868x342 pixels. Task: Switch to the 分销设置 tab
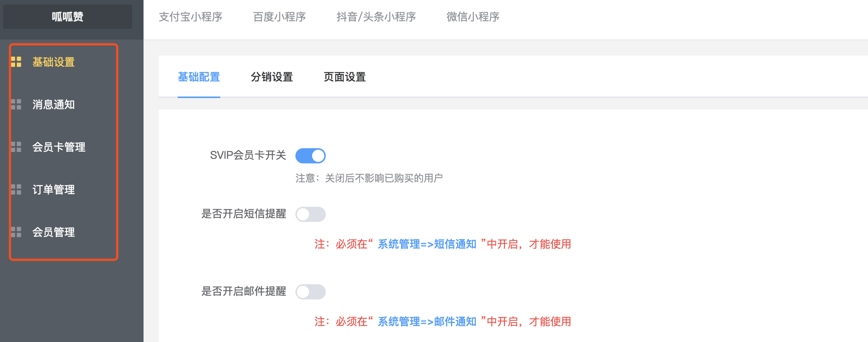tap(272, 77)
